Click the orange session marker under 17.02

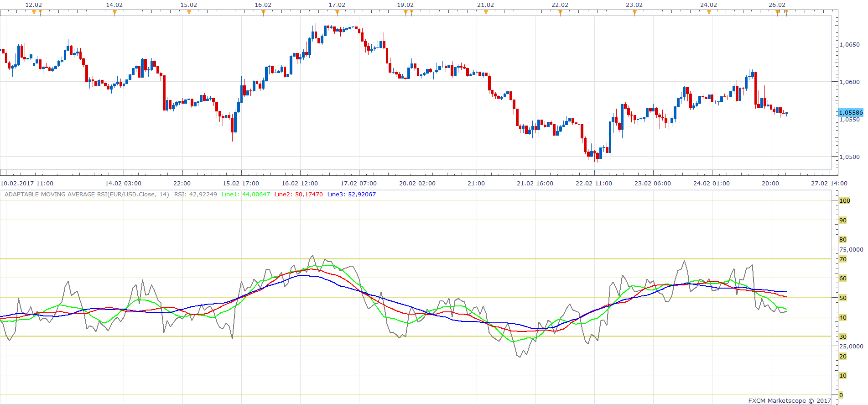coord(337,13)
